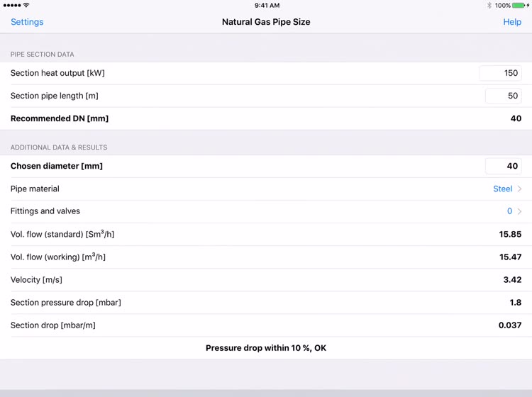Tap the Recommended DN row

coord(266,118)
